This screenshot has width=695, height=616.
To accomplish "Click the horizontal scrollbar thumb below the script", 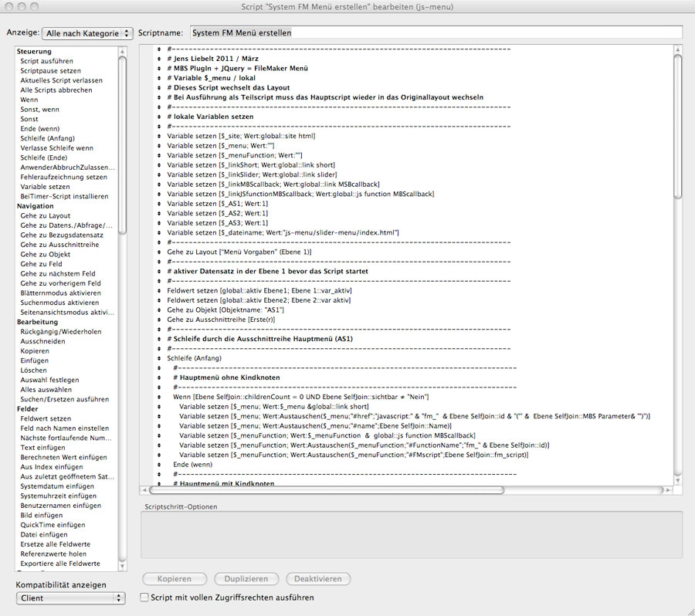I will point(326,489).
